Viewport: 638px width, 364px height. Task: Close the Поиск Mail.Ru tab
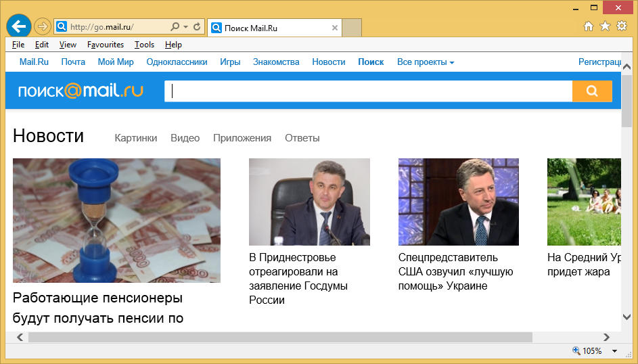[335, 28]
